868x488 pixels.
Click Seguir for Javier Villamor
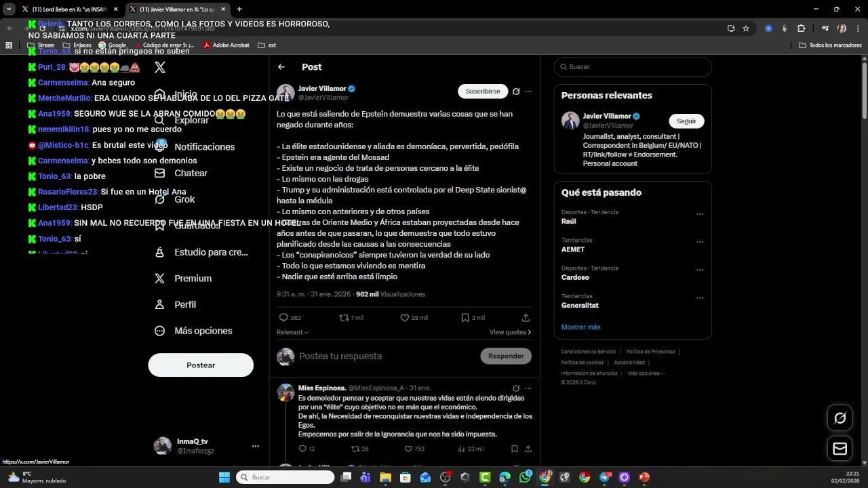coord(686,121)
